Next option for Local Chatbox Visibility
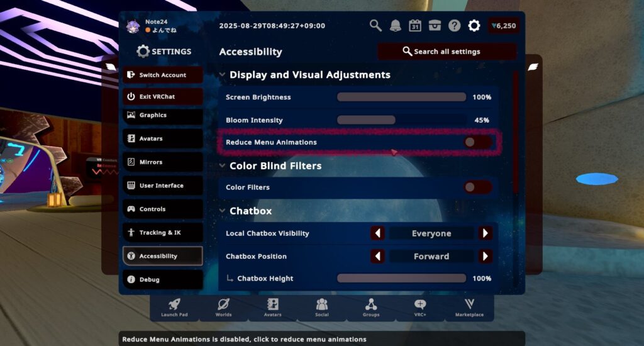The image size is (644, 346). click(x=485, y=233)
